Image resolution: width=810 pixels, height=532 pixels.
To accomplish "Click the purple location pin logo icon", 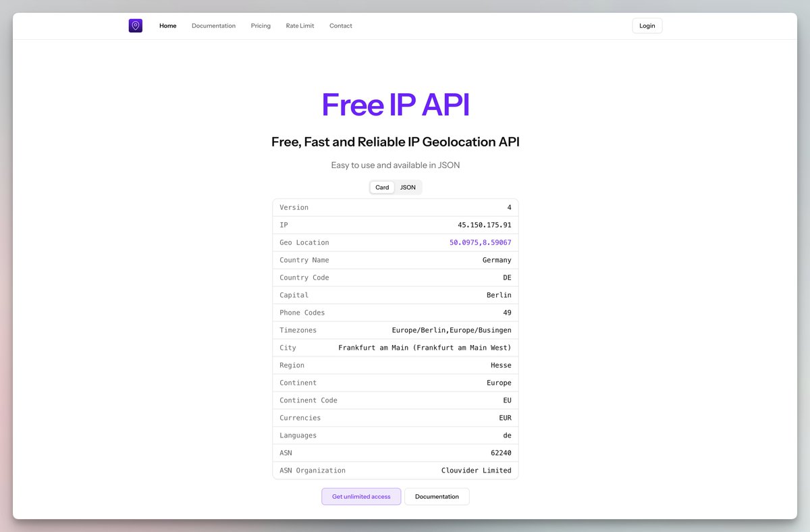I will click(135, 25).
